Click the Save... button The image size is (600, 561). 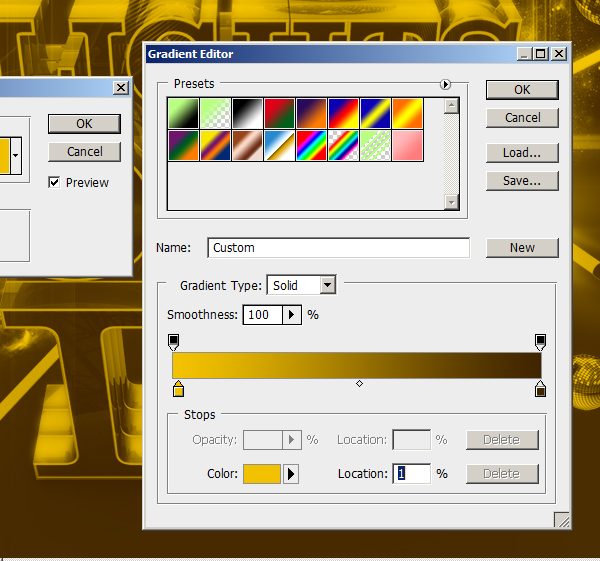(x=522, y=181)
